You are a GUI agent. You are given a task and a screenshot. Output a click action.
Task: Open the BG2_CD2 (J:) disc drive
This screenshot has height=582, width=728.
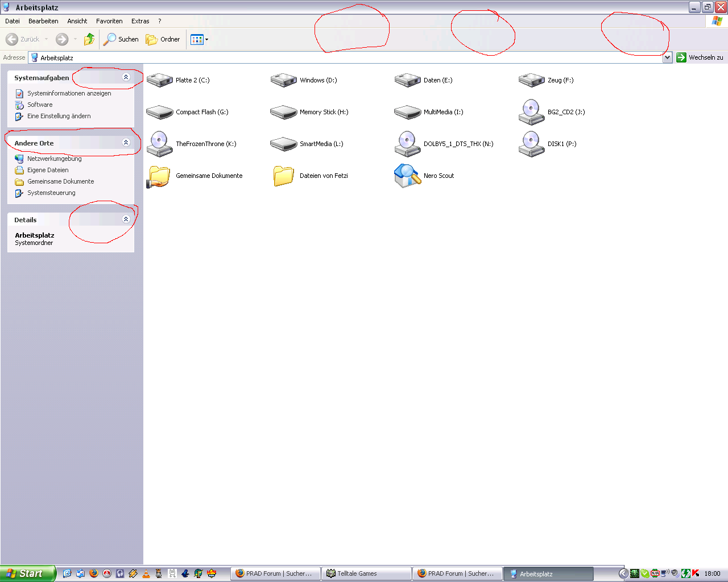(x=531, y=112)
